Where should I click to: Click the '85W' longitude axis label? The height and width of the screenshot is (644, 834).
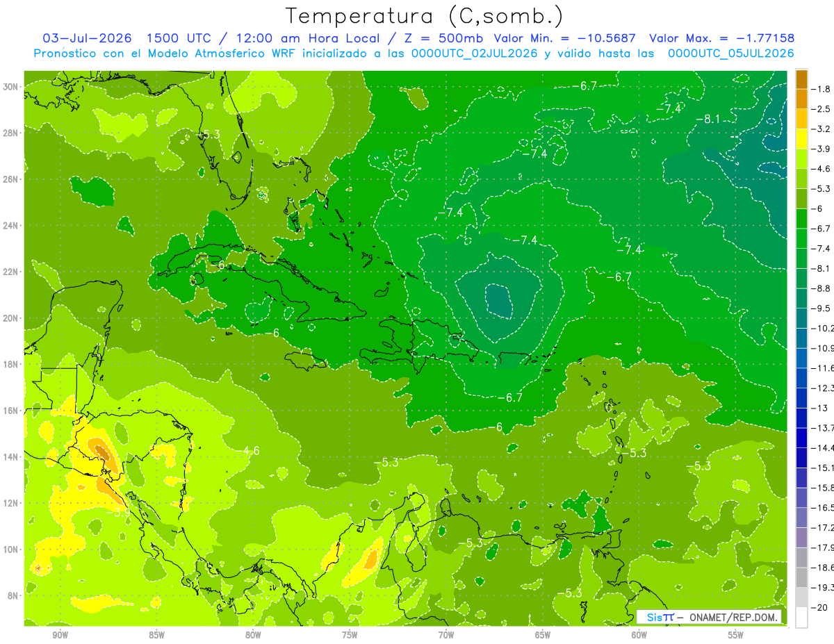point(156,635)
